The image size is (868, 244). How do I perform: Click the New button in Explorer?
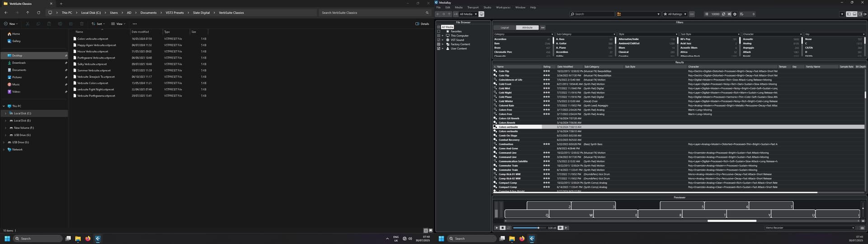[x=11, y=23]
